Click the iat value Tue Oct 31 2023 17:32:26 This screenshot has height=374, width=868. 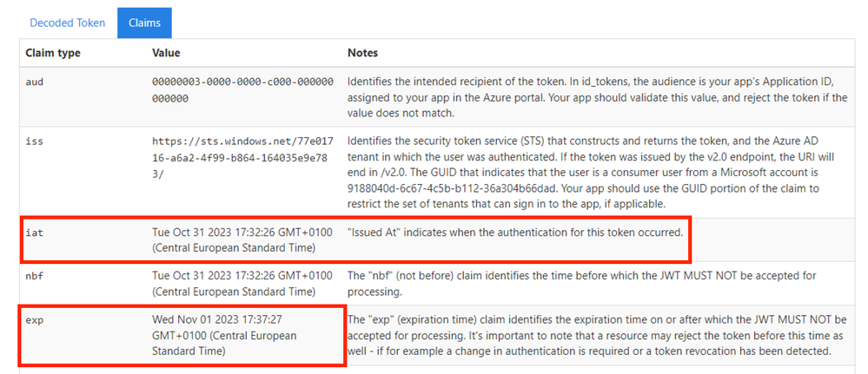(242, 240)
